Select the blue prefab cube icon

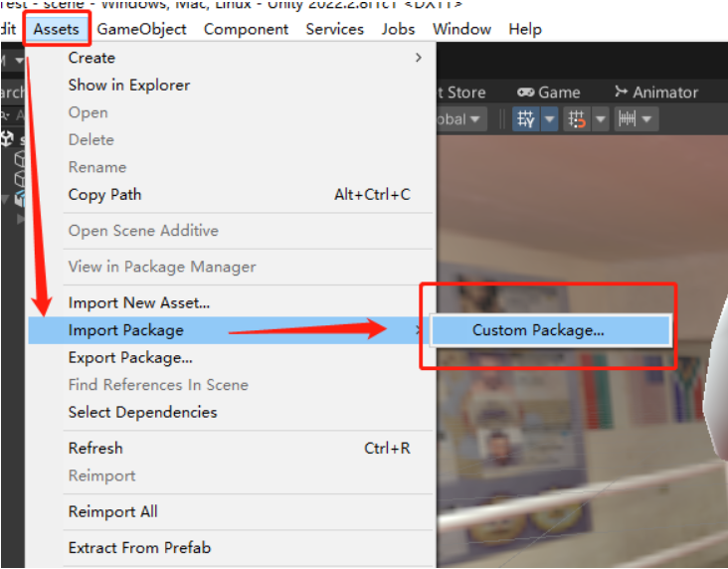point(21,198)
